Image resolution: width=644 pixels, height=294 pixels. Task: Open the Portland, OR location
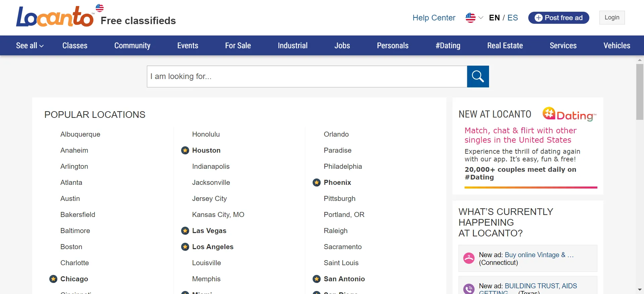[344, 215]
